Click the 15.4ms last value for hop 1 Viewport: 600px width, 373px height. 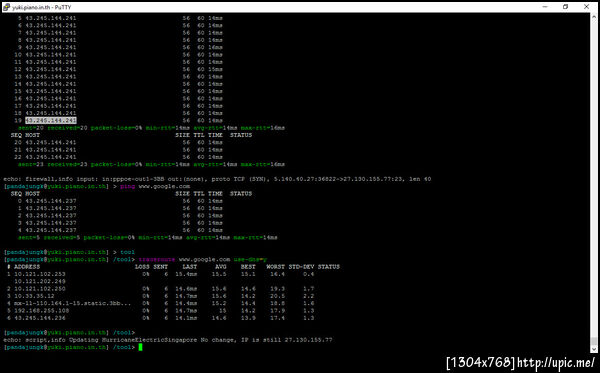[x=186, y=274]
